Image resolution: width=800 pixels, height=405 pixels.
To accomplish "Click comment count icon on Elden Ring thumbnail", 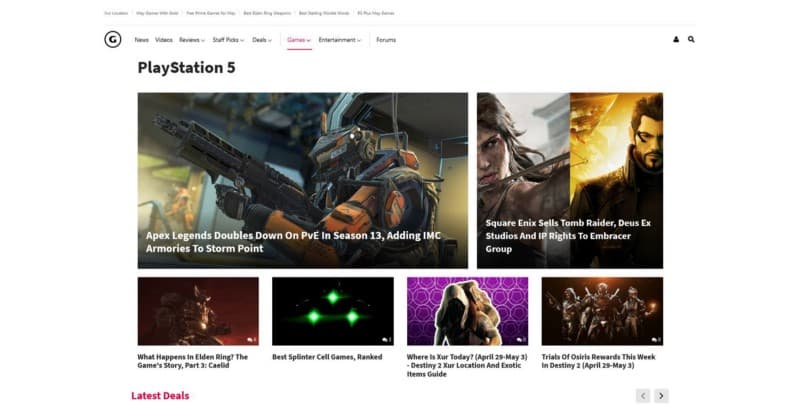I will pos(252,340).
